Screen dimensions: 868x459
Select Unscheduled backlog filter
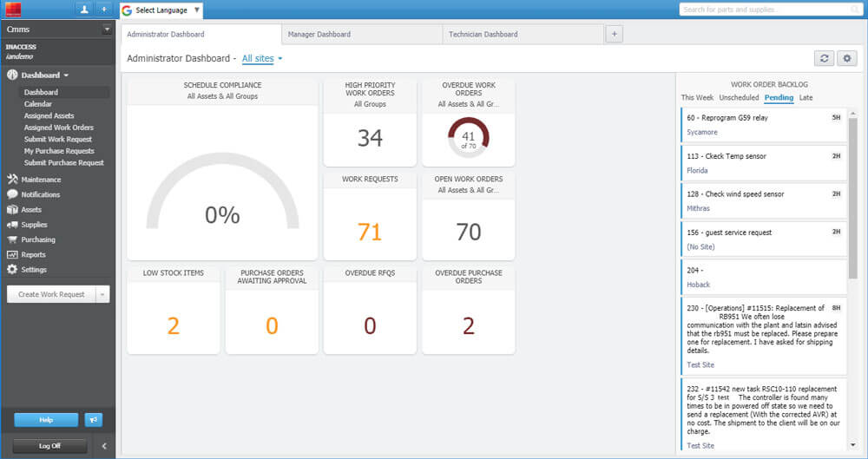click(739, 97)
